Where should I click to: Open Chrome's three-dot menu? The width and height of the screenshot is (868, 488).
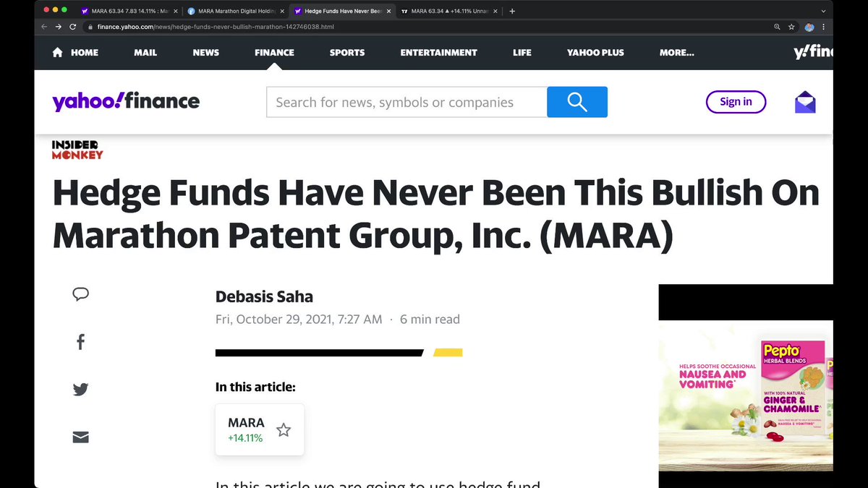[823, 27]
